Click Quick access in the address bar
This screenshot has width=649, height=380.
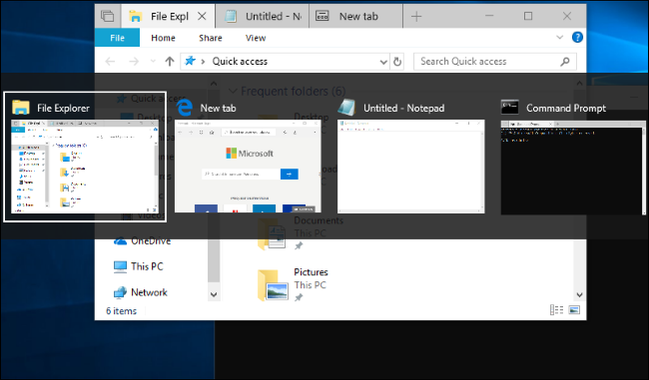[x=240, y=62]
